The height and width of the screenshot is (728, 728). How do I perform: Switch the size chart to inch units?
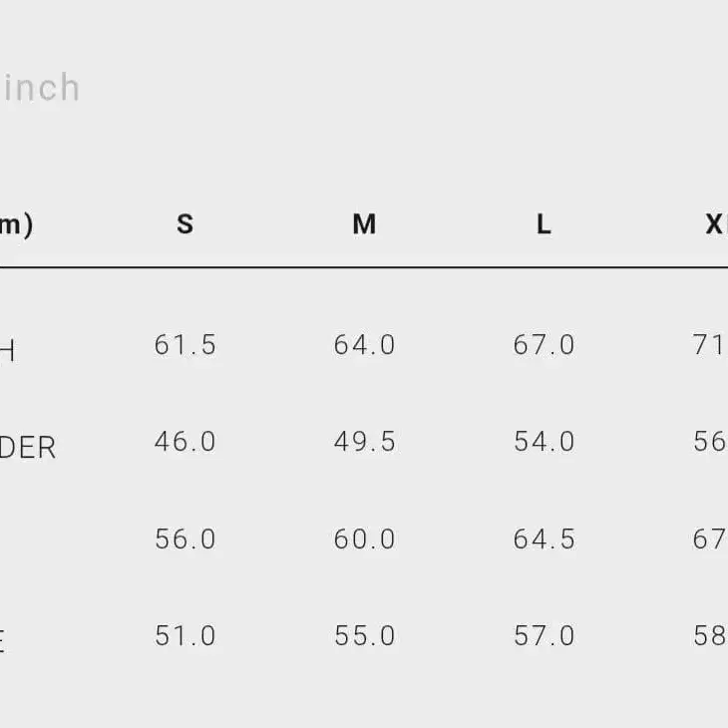[x=40, y=88]
